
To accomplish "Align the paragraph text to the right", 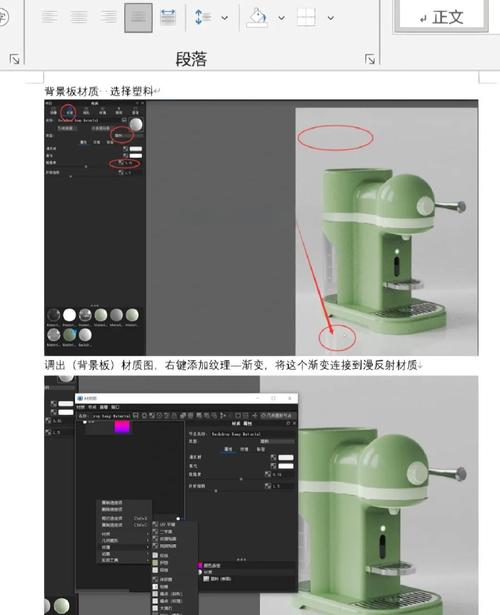I will click(x=109, y=17).
